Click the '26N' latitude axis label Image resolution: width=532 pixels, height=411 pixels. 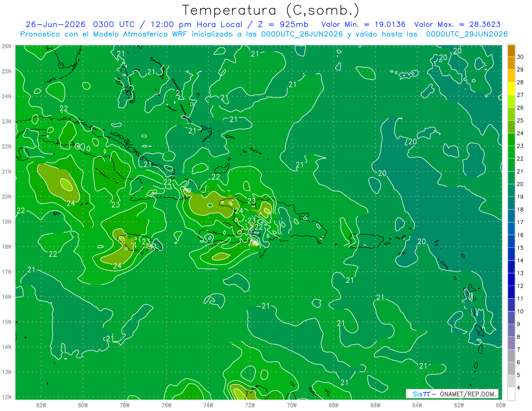click(7, 46)
